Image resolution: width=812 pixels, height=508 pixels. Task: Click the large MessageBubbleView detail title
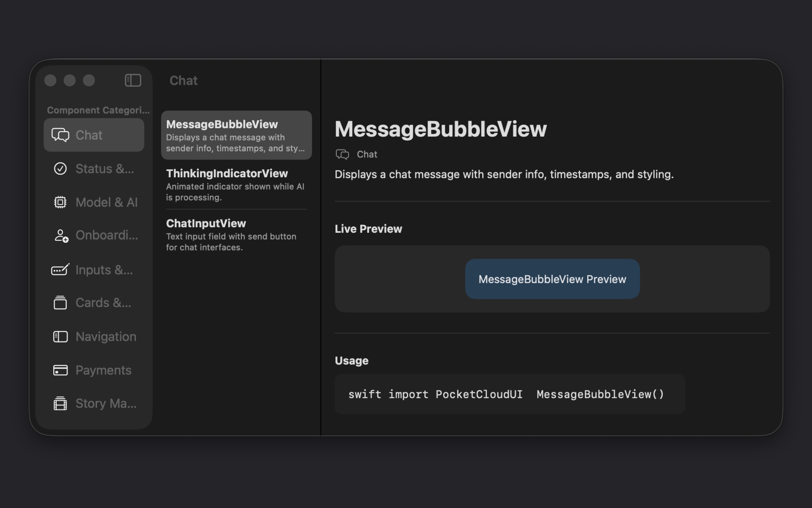click(x=441, y=129)
